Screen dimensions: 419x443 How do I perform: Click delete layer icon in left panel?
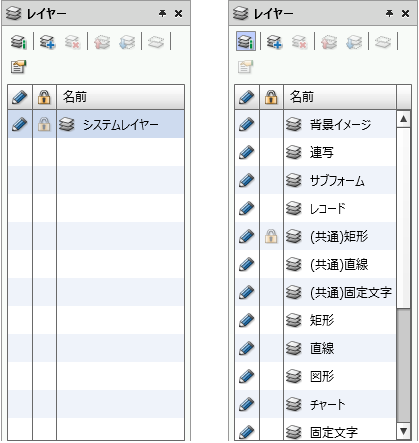point(72,42)
